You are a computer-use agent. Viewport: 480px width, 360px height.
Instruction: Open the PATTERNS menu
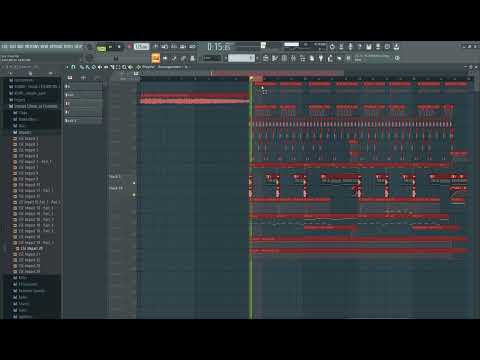pos(32,46)
